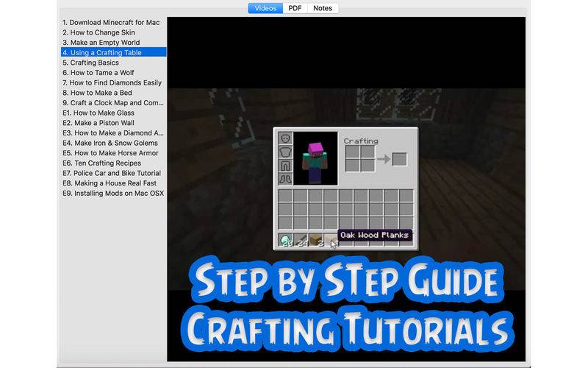The width and height of the screenshot is (588, 368).
Task: Click the diamond item in hotbar
Action: pos(285,240)
